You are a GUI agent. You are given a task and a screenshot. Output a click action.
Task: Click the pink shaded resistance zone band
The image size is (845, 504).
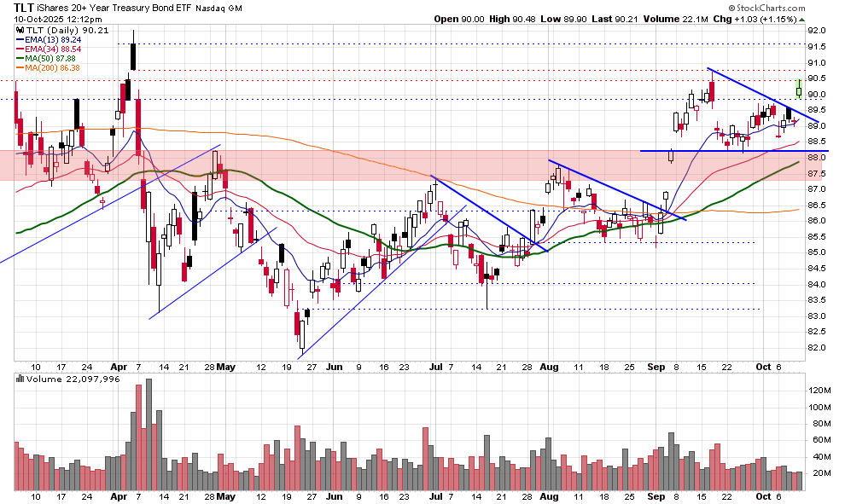pyautogui.click(x=410, y=165)
